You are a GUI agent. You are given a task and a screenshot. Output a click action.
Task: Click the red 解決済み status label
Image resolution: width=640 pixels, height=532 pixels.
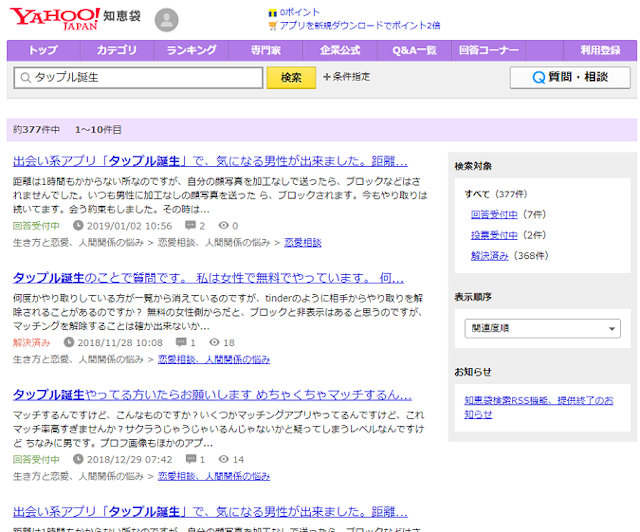point(31,342)
